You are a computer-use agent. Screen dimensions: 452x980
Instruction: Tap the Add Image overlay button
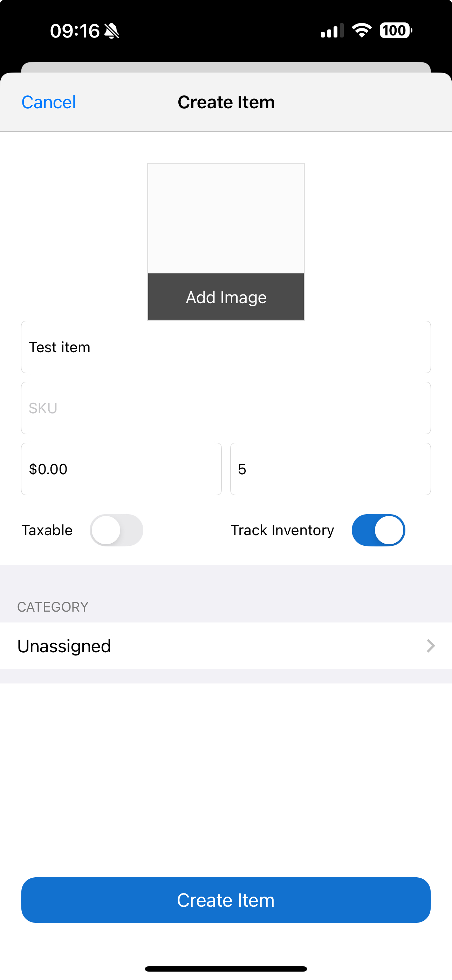(x=226, y=297)
